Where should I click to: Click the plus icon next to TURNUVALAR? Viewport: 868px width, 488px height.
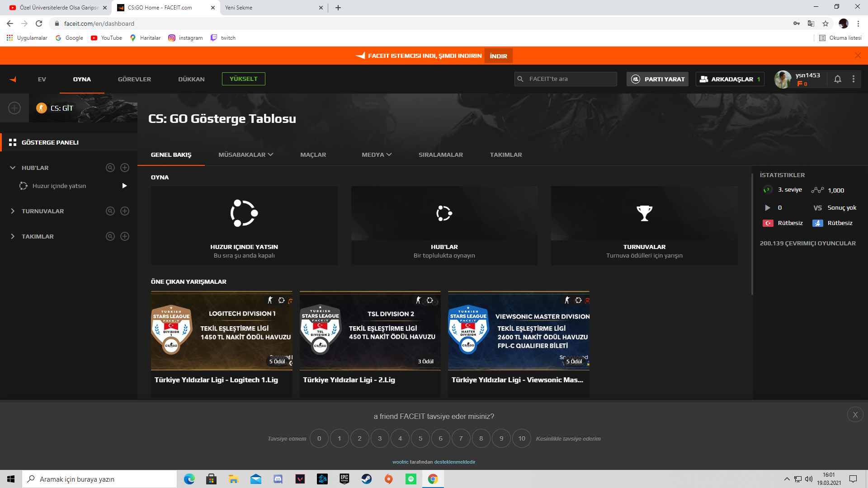(125, 211)
